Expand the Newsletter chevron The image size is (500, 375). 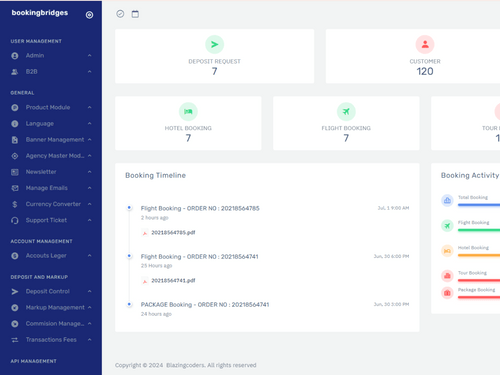pos(90,172)
